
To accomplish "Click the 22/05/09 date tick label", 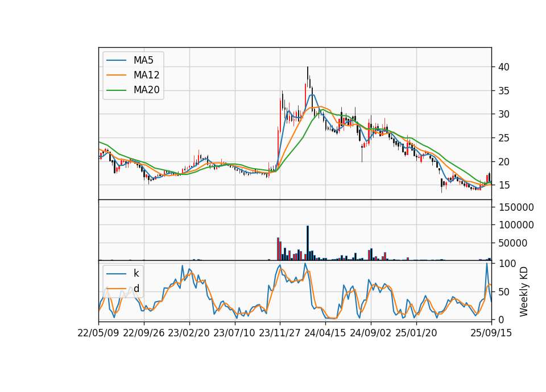I will click(x=98, y=333).
